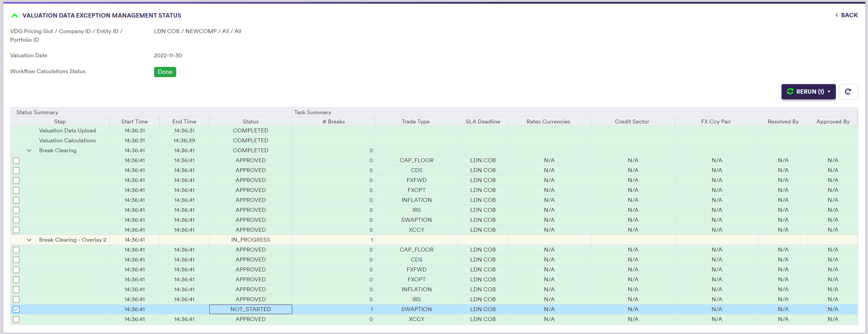The image size is (868, 334).
Task: Click the # Breaks column header
Action: 333,121
